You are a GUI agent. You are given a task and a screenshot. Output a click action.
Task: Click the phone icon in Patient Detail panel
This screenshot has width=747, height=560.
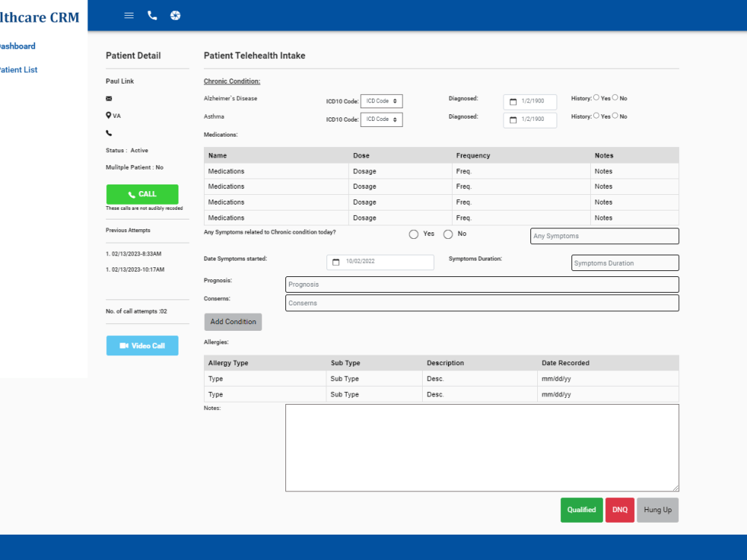pyautogui.click(x=108, y=132)
